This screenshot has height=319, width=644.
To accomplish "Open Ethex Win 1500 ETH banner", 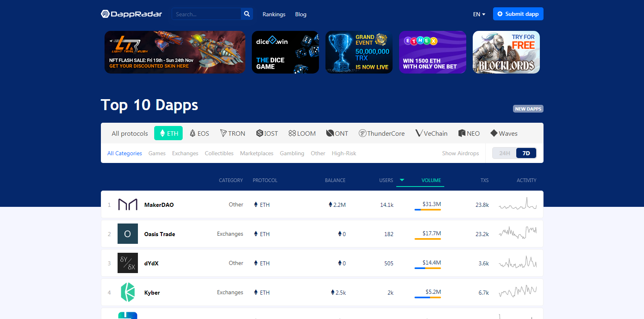I will click(x=432, y=52).
